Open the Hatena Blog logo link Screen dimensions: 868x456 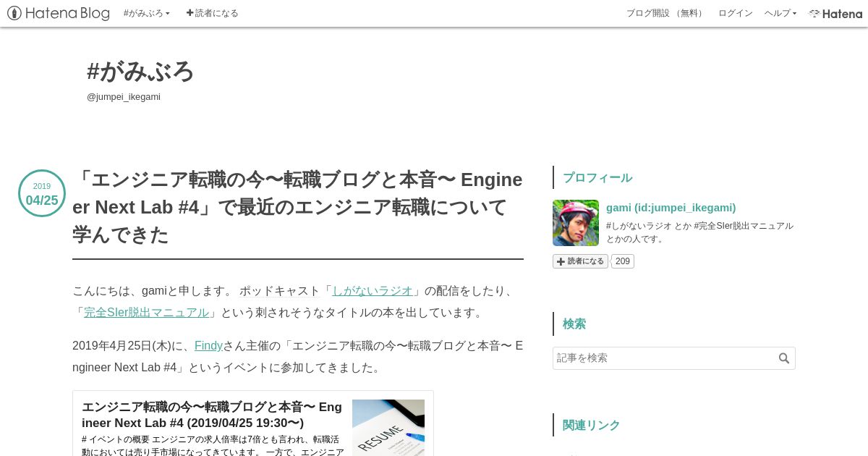point(59,13)
